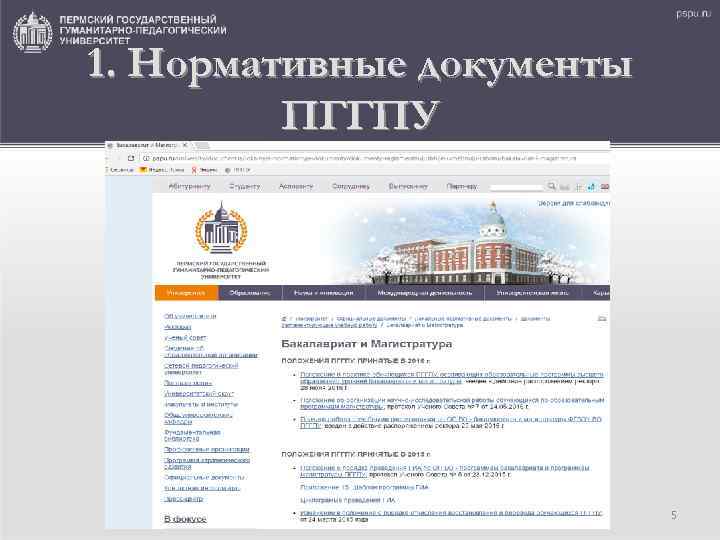Click the PSPU emblem in the slide header
This screenshot has height=540, width=720.
pyautogui.click(x=33, y=33)
